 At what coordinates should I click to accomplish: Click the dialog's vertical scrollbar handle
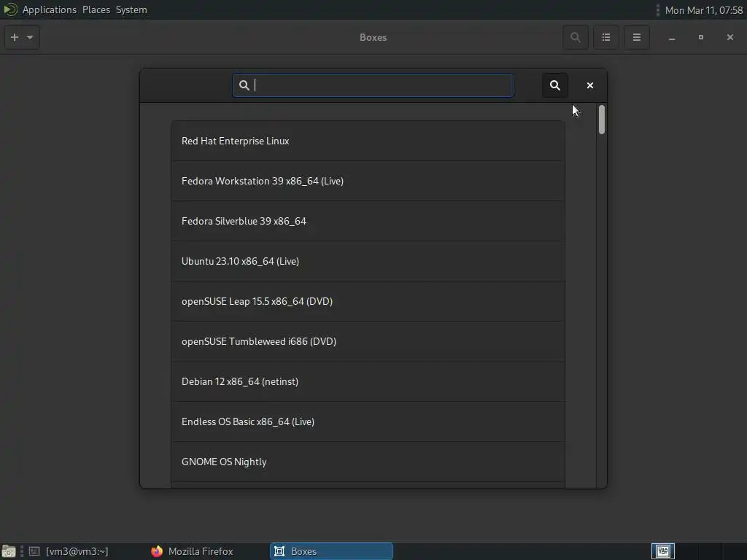click(x=602, y=120)
